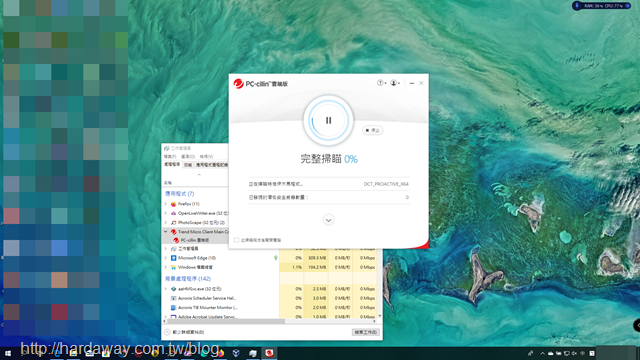Expand scan details with the down chevron
Viewport: 640px width, 360px height.
(328, 220)
